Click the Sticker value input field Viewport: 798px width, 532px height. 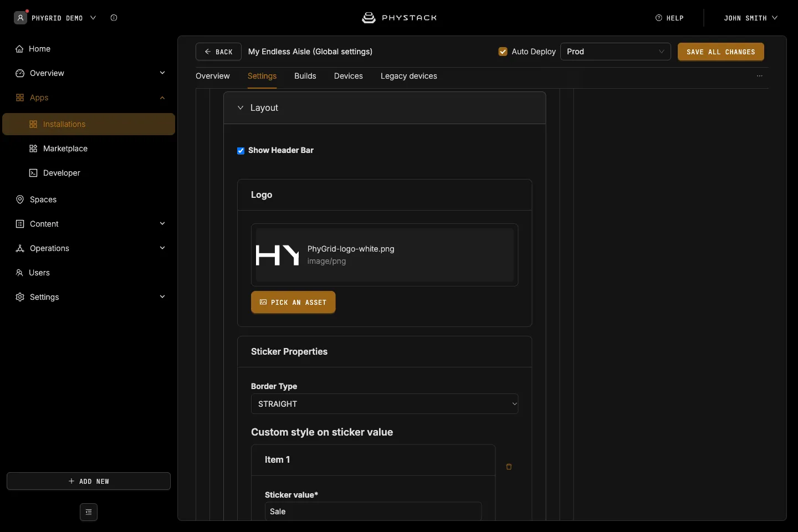(373, 511)
